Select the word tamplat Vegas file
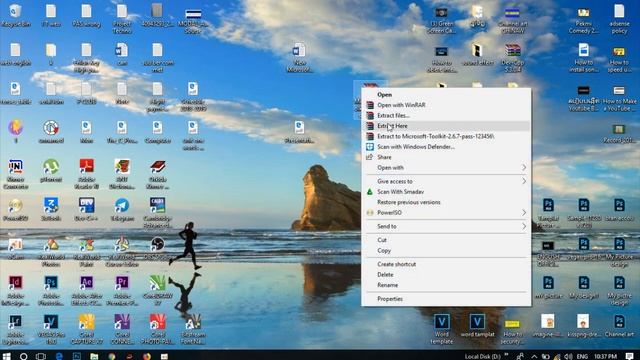The height and width of the screenshot is (360, 640). coord(477,326)
